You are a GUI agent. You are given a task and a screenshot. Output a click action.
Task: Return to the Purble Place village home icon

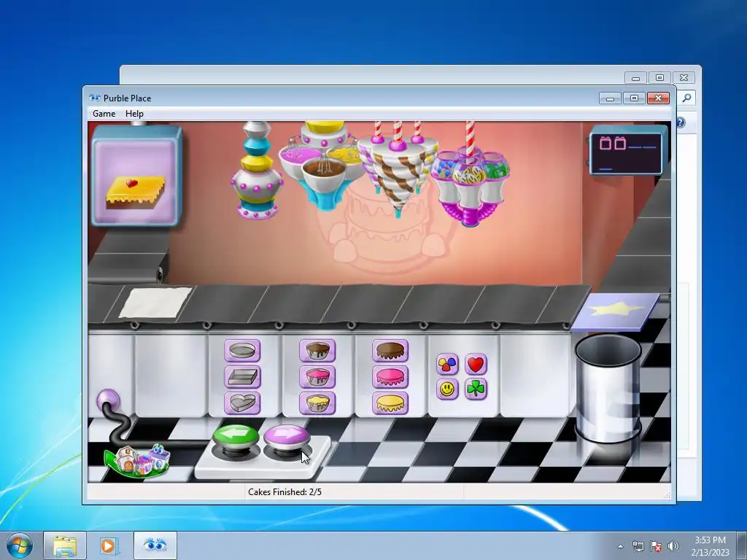click(x=137, y=461)
